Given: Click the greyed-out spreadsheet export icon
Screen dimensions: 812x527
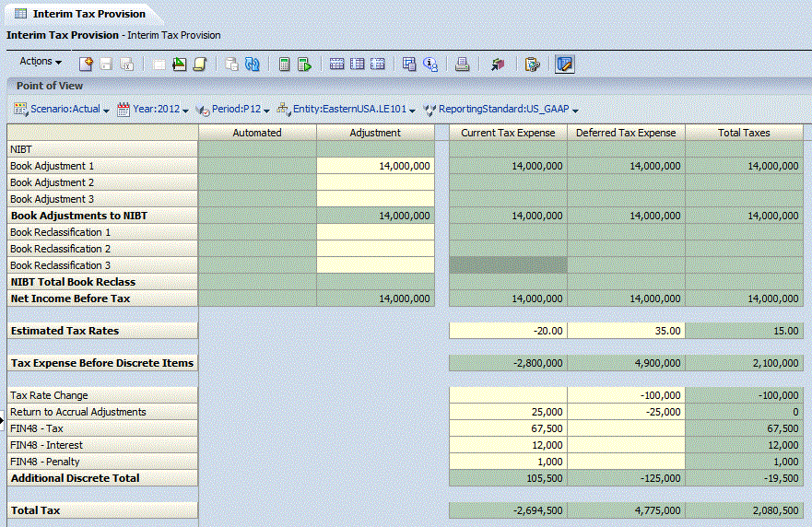Looking at the screenshot, I should coord(127,64).
